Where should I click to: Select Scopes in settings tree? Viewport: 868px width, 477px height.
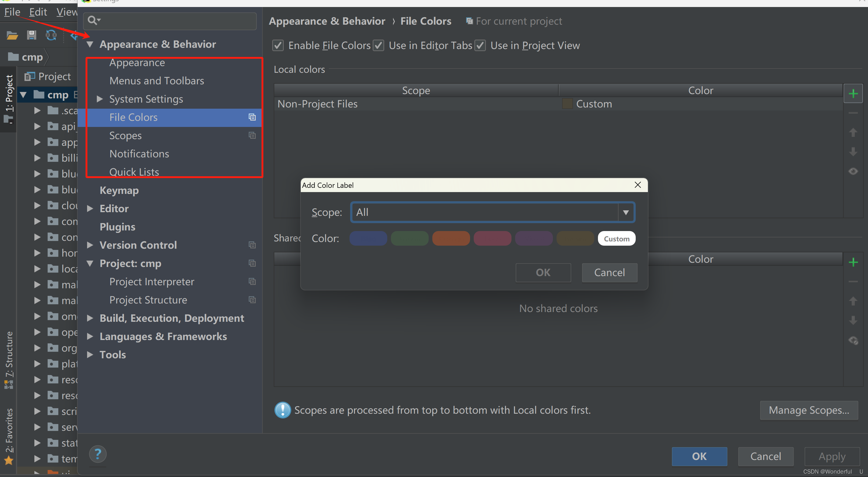click(125, 135)
